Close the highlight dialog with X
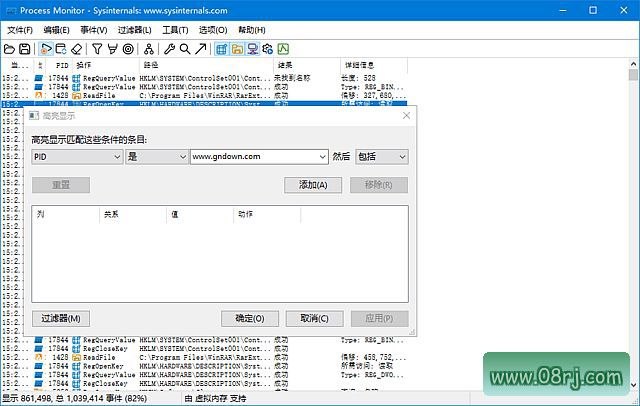 pos(406,116)
